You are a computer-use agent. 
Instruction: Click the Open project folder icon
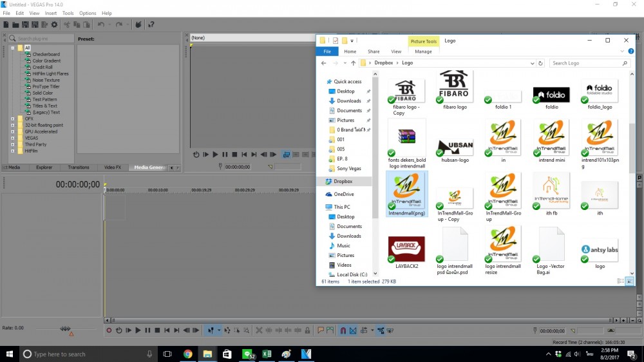tap(15, 24)
